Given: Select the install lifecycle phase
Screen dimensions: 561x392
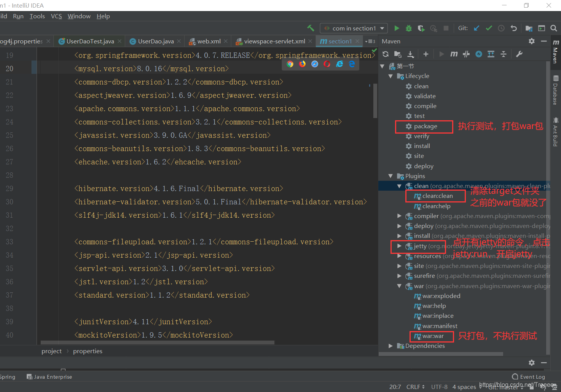Looking at the screenshot, I should 422,146.
